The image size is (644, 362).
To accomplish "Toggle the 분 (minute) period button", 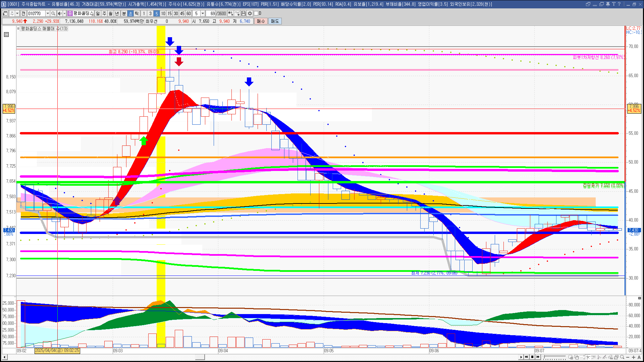I will pos(124,13).
